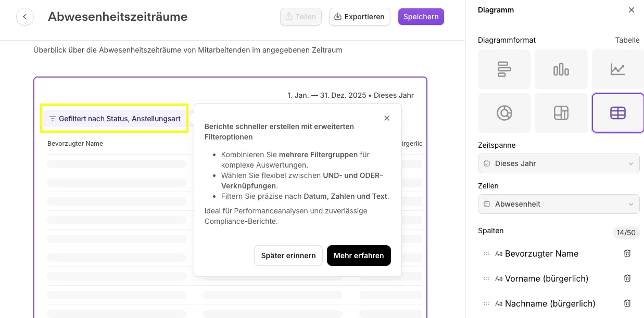Save the report with Speichern

[x=421, y=17]
